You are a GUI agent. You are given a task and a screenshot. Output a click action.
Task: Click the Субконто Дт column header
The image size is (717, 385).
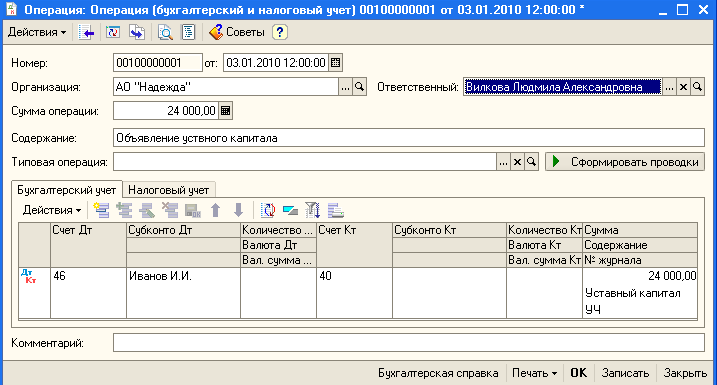pyautogui.click(x=183, y=230)
